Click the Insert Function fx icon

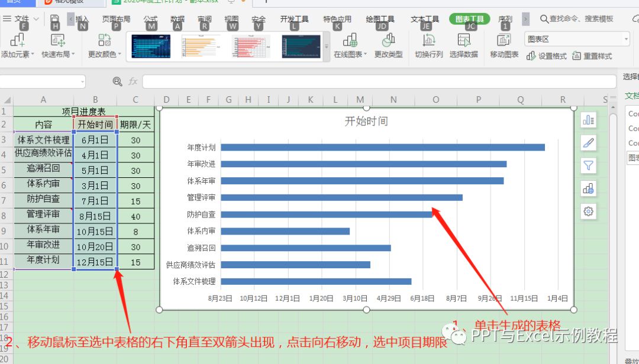click(x=133, y=82)
